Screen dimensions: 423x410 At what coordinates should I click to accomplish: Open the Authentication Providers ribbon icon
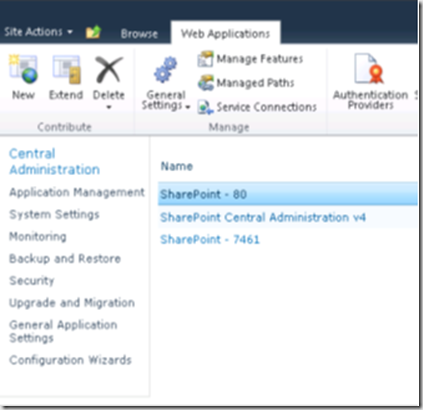[369, 69]
